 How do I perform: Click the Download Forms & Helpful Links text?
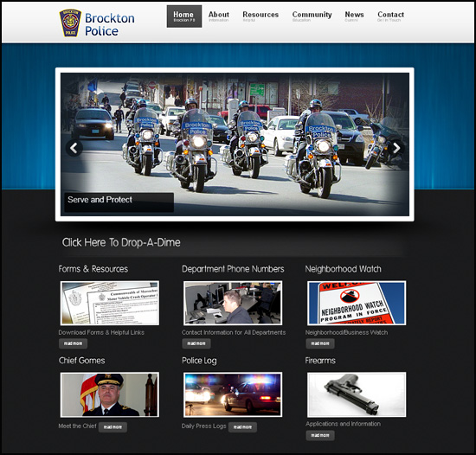coord(101,332)
